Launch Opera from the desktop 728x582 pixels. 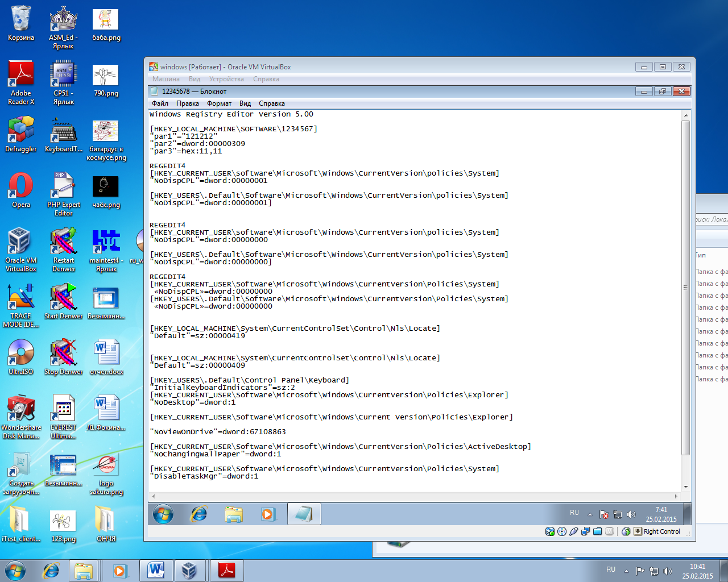click(x=21, y=191)
